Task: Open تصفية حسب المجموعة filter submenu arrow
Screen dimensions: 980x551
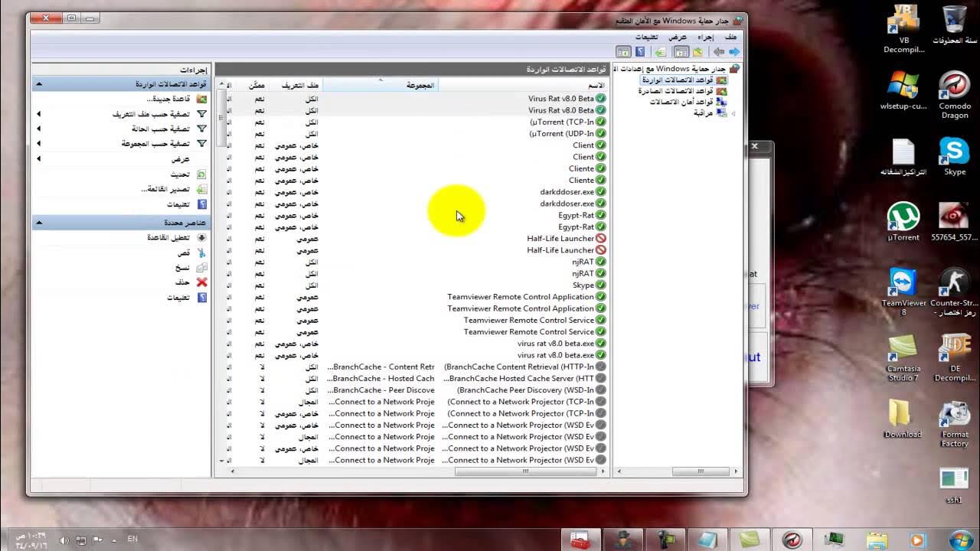Action: 39,143
